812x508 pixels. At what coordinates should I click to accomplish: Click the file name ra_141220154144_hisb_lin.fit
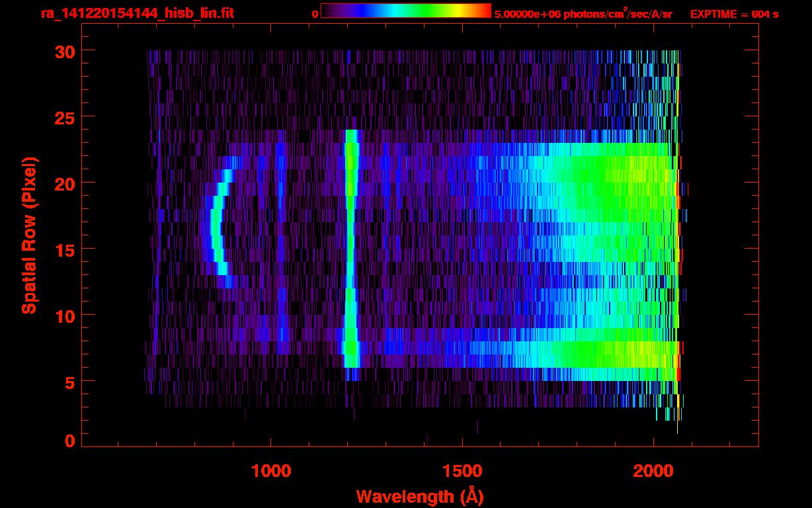[x=136, y=13]
